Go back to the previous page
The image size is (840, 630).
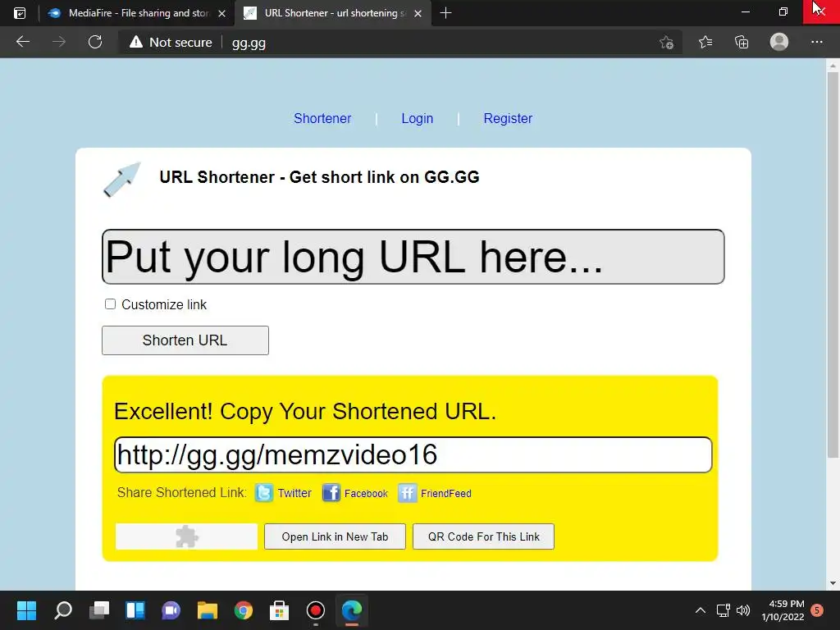click(22, 42)
